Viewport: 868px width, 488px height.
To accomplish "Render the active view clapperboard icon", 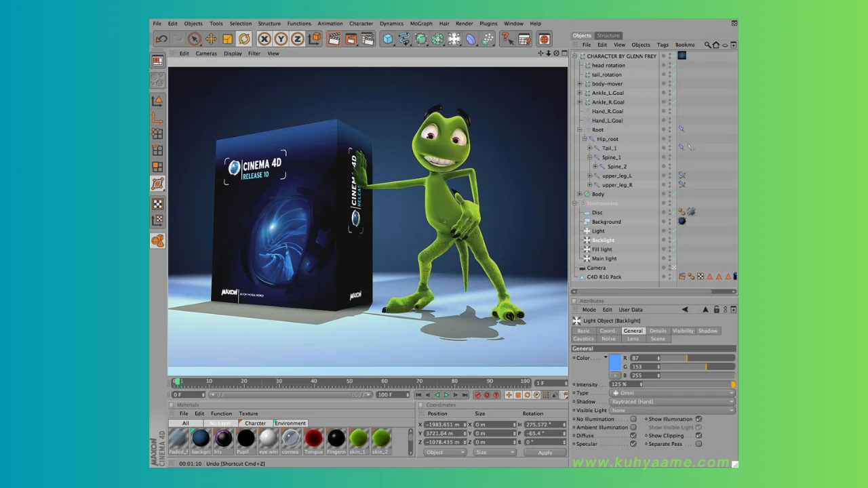I will pyautogui.click(x=334, y=39).
